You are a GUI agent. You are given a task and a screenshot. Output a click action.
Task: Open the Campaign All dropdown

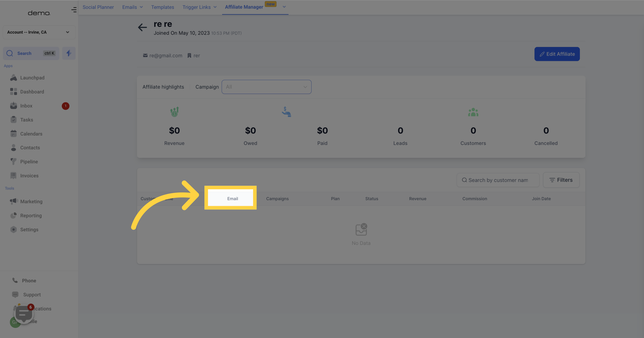266,87
